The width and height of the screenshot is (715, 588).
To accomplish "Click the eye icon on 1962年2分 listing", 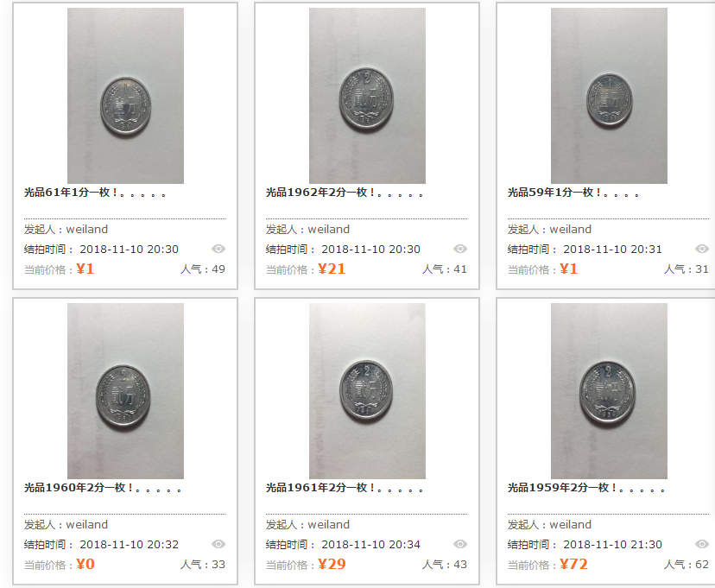I will (x=460, y=249).
